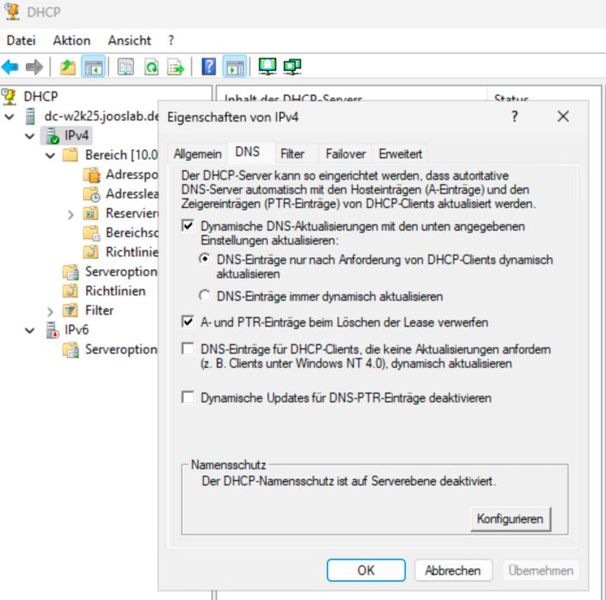This screenshot has height=600, width=606.
Task: Switch to the Failover tab
Action: pyautogui.click(x=346, y=154)
